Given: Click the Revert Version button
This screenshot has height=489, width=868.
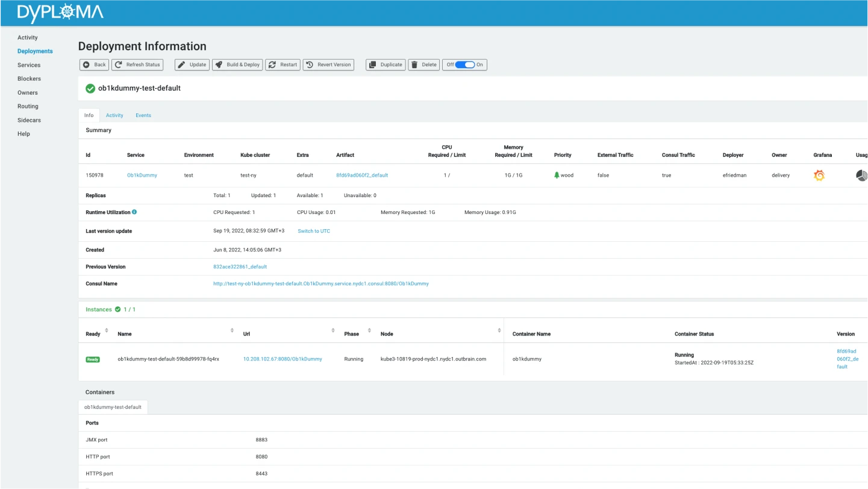Looking at the screenshot, I should click(328, 65).
